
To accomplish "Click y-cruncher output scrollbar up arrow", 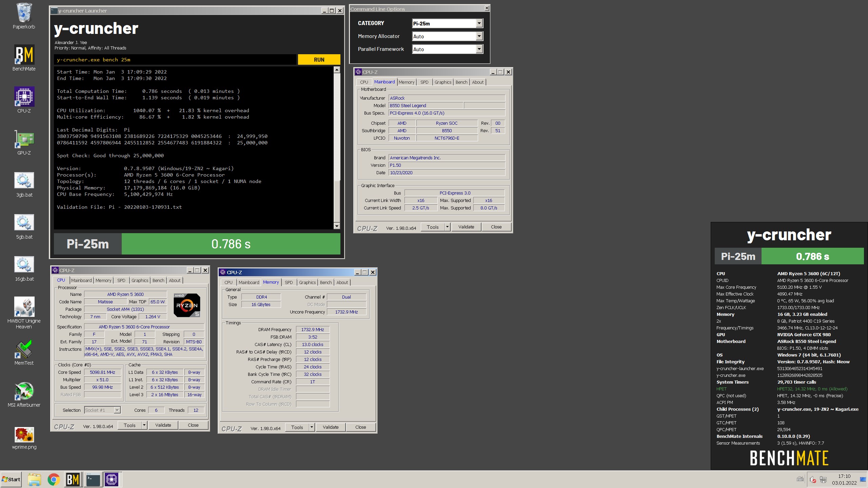I will coord(337,70).
